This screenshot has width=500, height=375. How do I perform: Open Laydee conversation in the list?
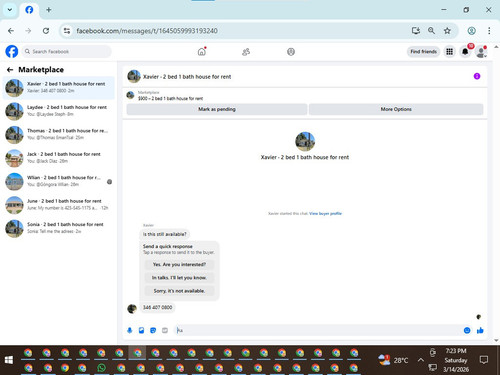[59, 111]
